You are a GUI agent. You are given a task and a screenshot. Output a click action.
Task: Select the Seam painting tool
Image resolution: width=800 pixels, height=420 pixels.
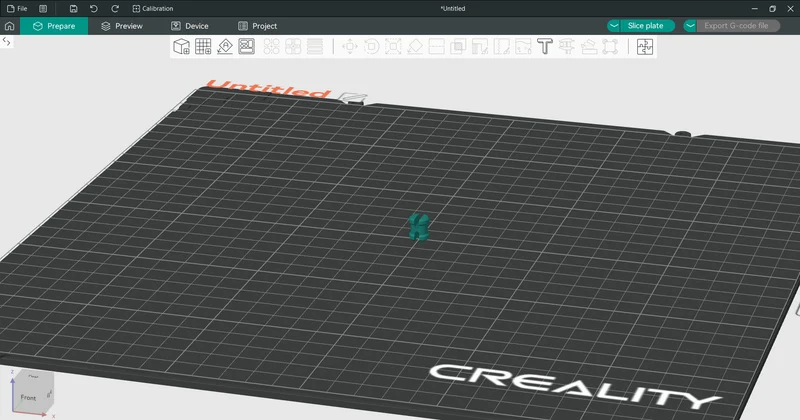[502, 46]
